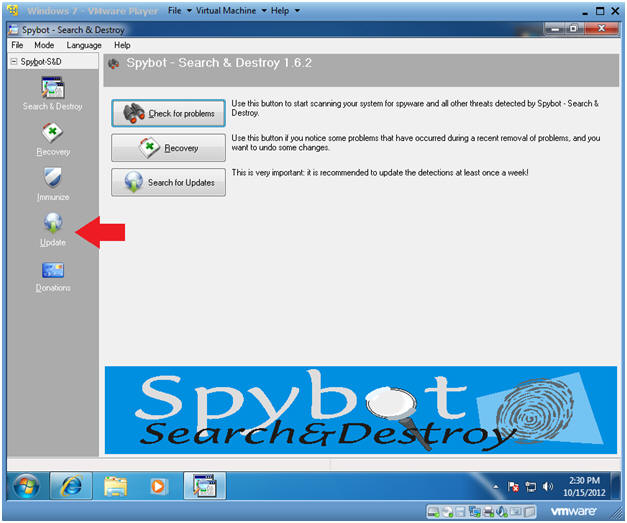Viewport: 627px width, 523px height.
Task: Launch Windows Media Player from the taskbar
Action: (x=158, y=486)
